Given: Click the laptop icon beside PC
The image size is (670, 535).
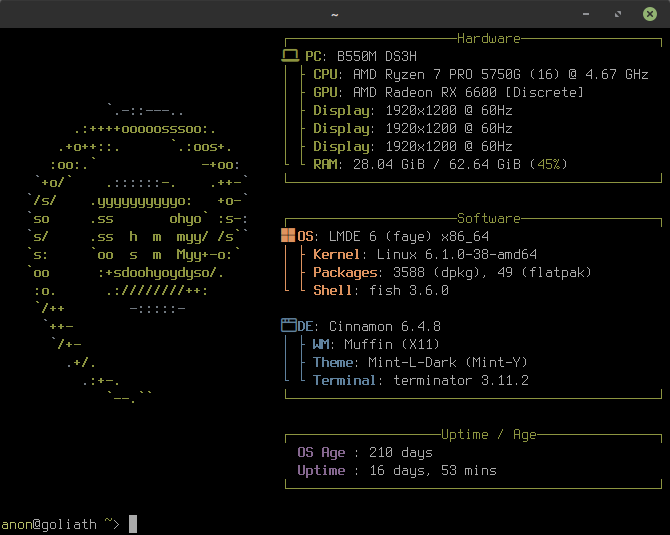Looking at the screenshot, I should coord(290,57).
